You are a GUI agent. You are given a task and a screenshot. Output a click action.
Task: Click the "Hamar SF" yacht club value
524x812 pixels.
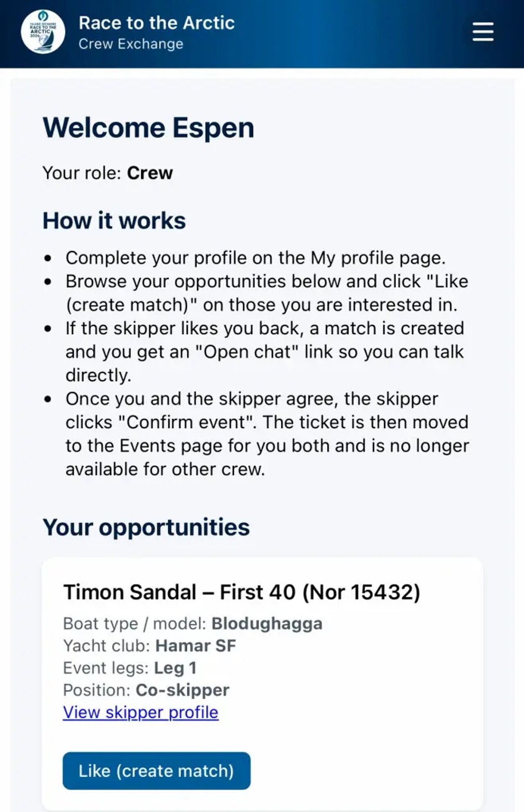pyautogui.click(x=196, y=646)
